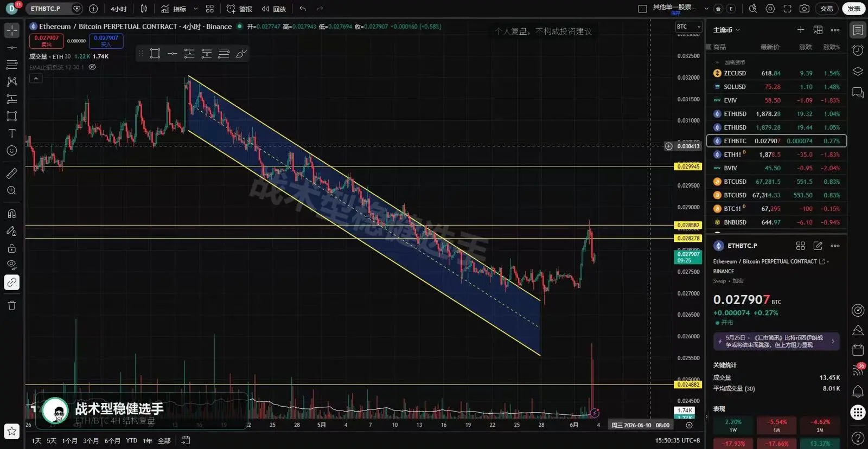Select the Text annotation tool
Viewport: 868px width, 449px height.
pyautogui.click(x=11, y=133)
